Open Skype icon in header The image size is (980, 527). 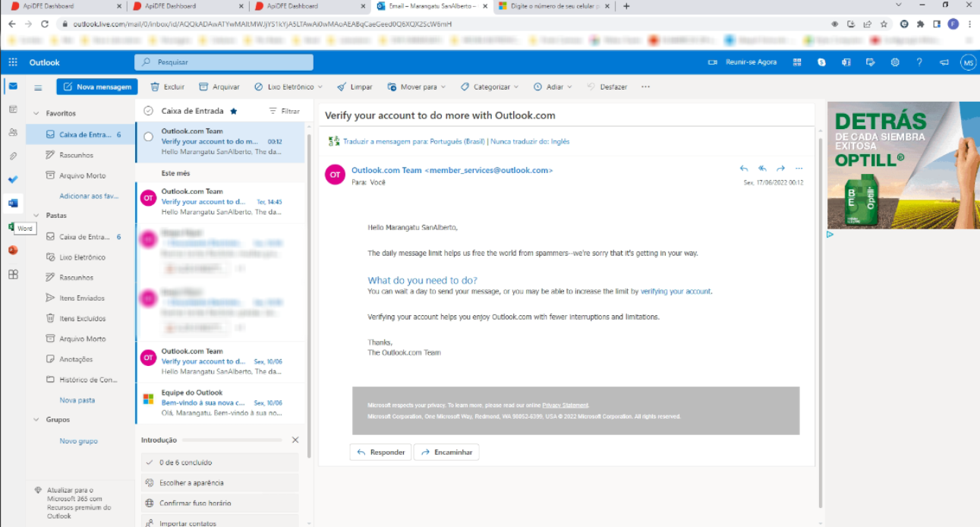(x=821, y=62)
